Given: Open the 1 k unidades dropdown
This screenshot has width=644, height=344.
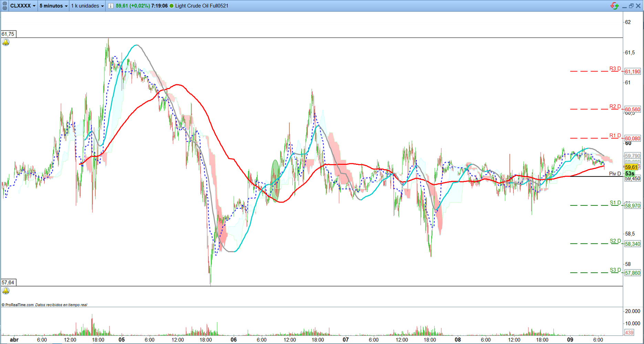Looking at the screenshot, I should 87,6.
